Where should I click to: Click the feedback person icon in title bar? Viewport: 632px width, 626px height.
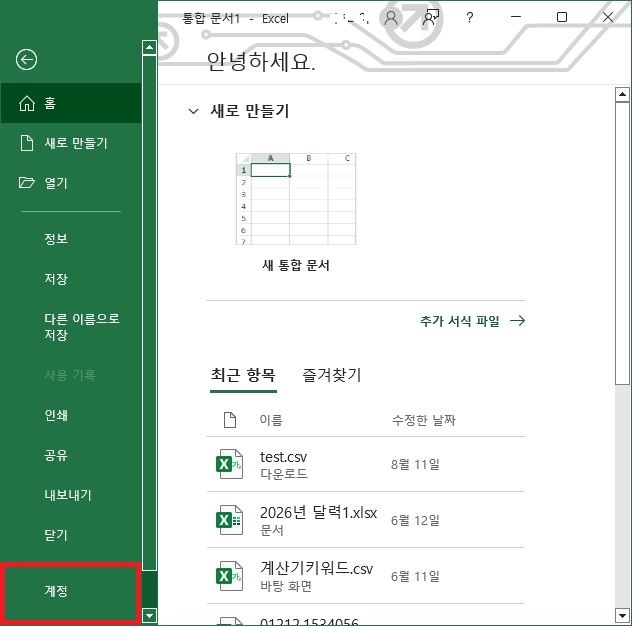click(x=430, y=18)
